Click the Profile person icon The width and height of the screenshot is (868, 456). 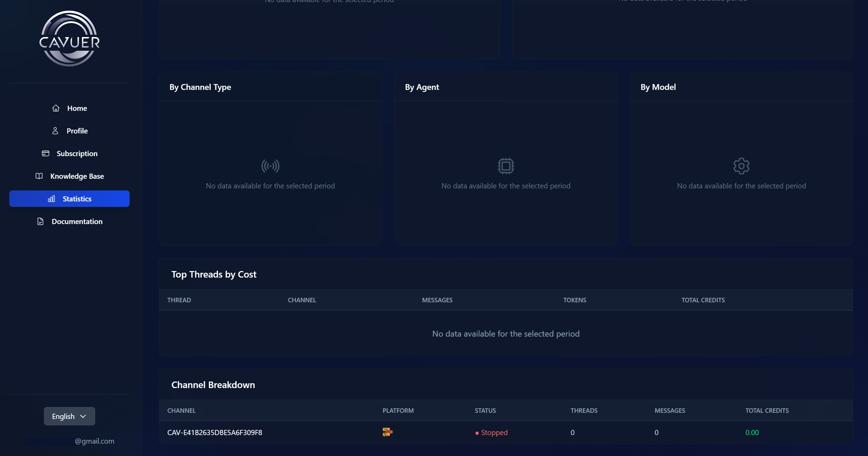tap(55, 131)
